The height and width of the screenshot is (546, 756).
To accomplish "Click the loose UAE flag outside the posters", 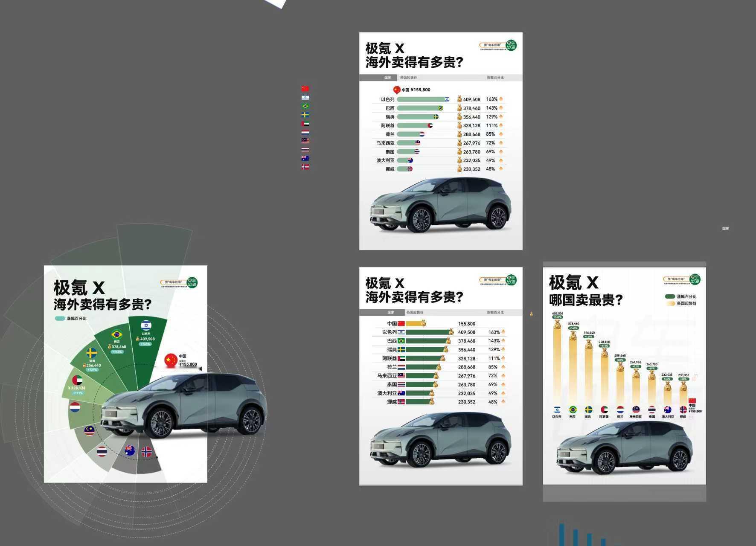I will [x=305, y=124].
